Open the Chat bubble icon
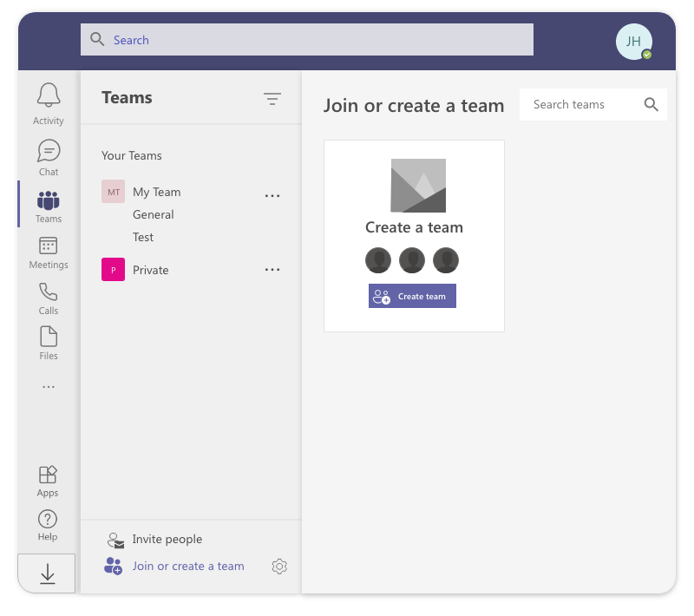The height and width of the screenshot is (616, 694). 49,151
